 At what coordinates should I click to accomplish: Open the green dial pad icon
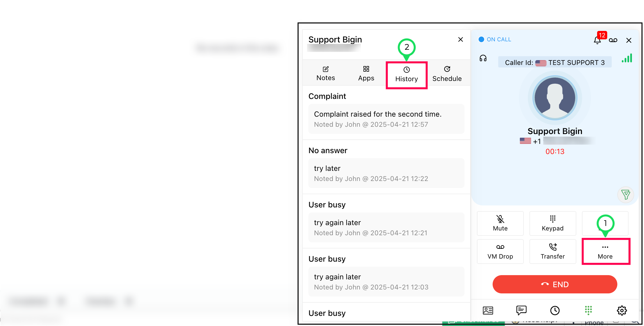tap(588, 310)
